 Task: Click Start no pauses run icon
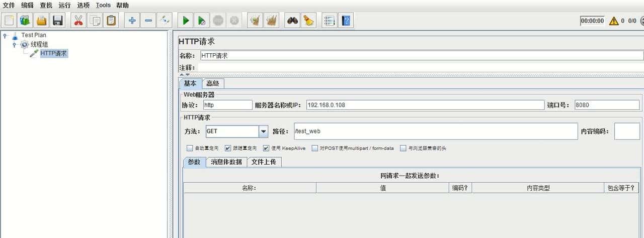[x=201, y=21]
